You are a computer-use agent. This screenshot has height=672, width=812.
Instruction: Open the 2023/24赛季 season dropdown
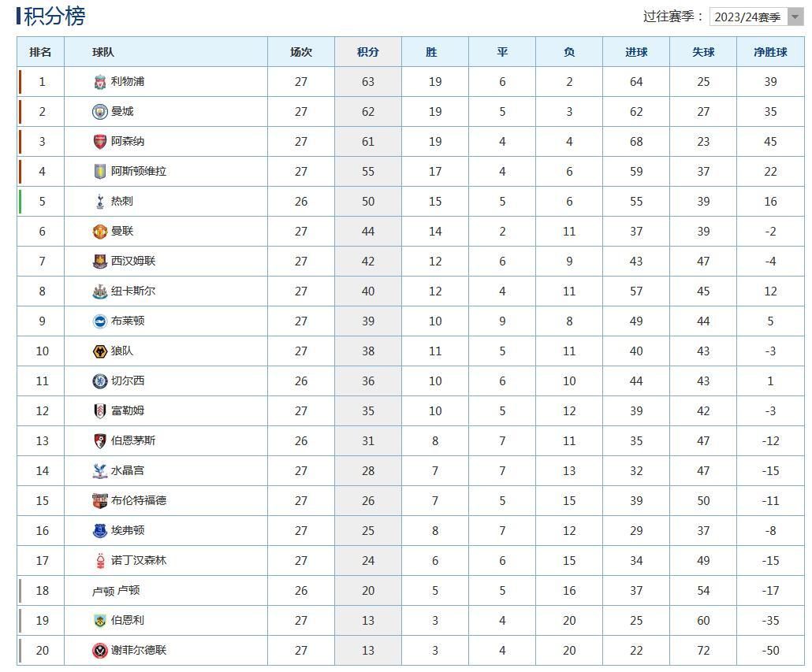(757, 17)
